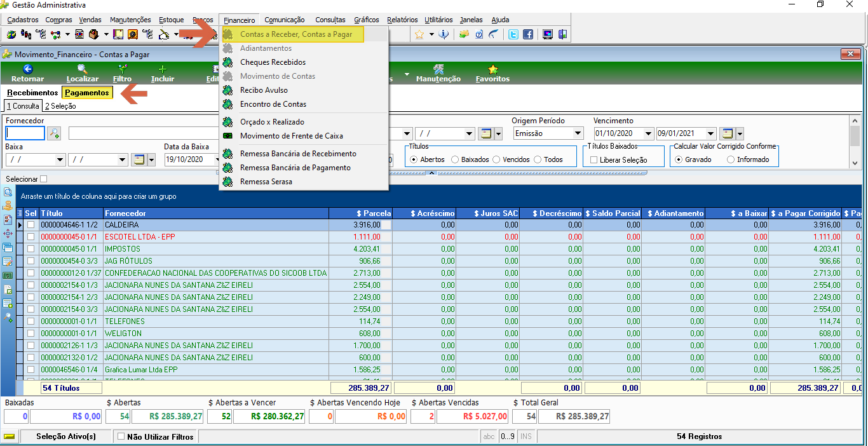Select Encontro de Contas menu entry
This screenshot has width=868, height=446.
273,104
